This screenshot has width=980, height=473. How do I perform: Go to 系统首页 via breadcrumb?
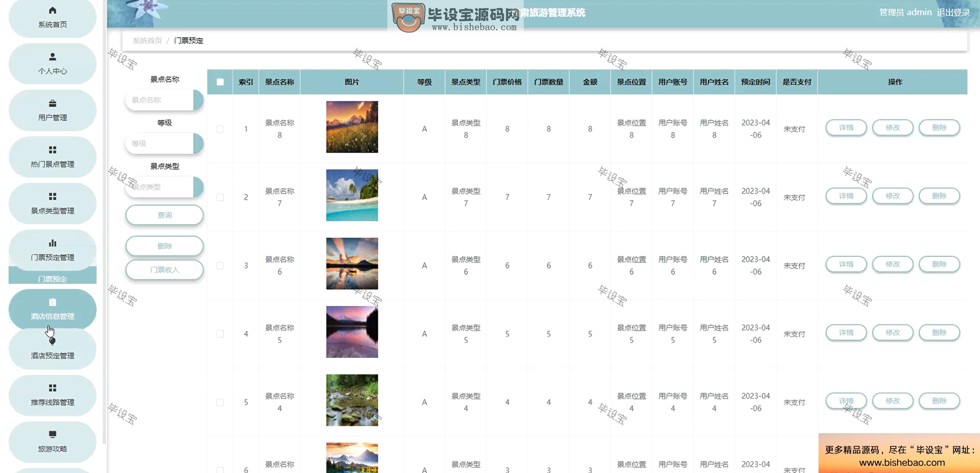147,41
